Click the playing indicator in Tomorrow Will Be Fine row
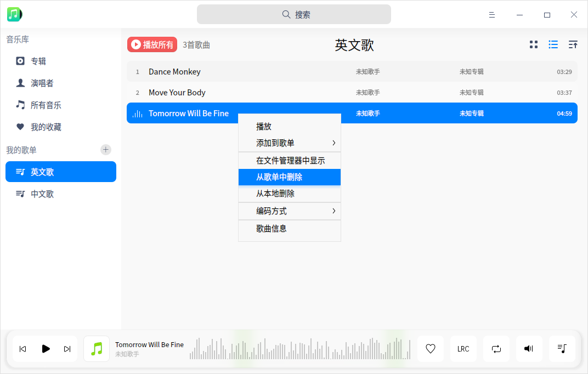The height and width of the screenshot is (374, 588). pos(138,114)
